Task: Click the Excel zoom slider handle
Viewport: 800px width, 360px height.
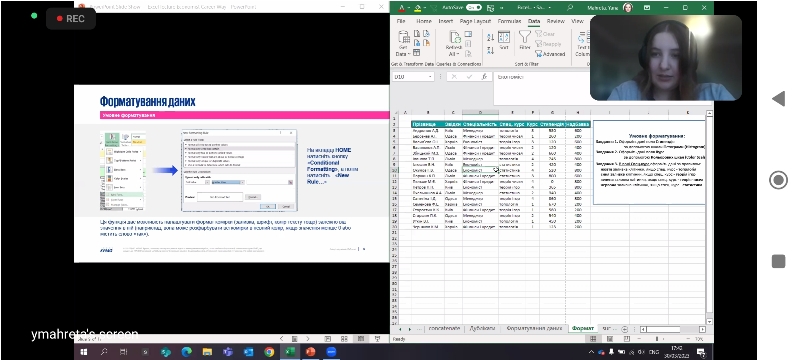Action: [x=656, y=339]
